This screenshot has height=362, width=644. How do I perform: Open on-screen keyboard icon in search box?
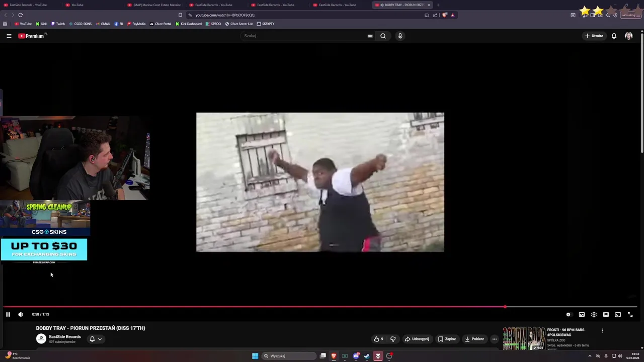370,36
